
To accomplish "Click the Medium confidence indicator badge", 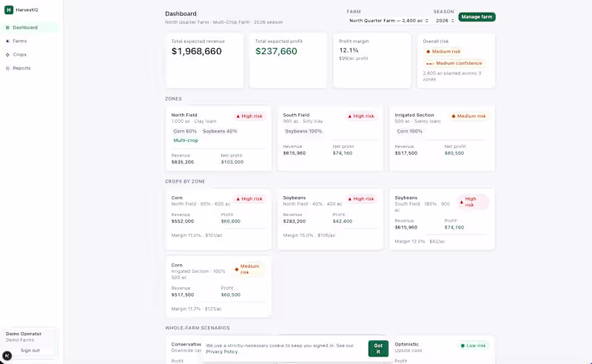I will click(454, 64).
